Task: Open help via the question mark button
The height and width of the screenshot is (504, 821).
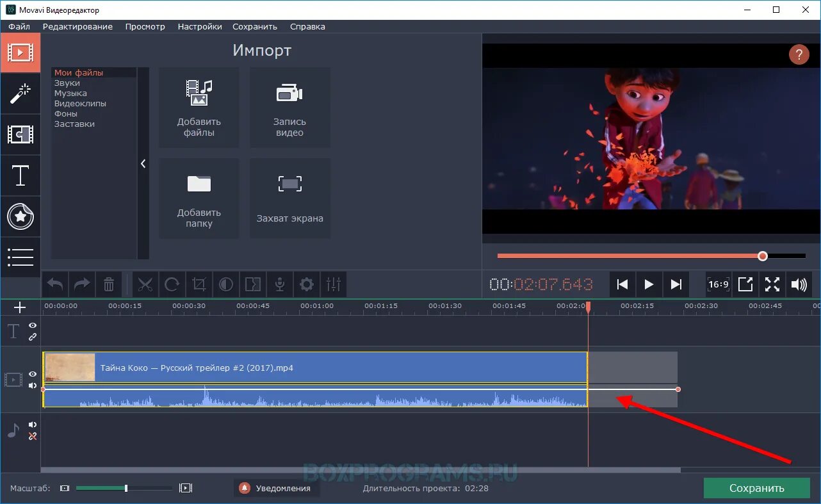Action: [799, 54]
